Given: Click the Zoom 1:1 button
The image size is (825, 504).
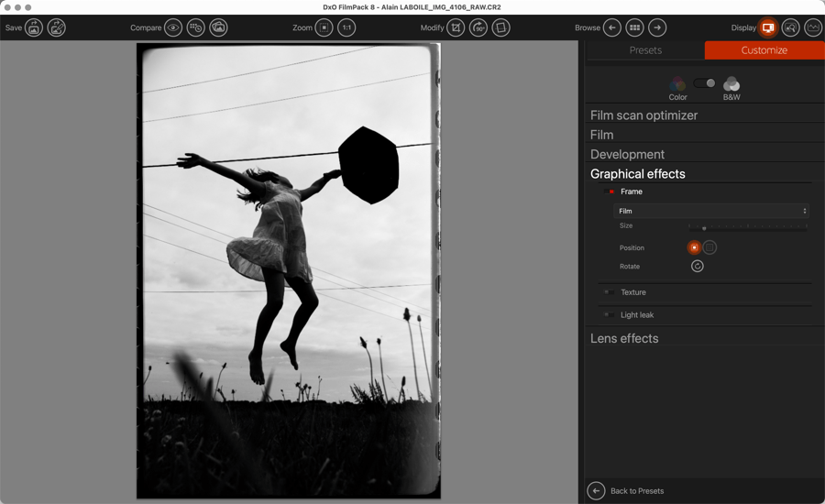Looking at the screenshot, I should (346, 28).
